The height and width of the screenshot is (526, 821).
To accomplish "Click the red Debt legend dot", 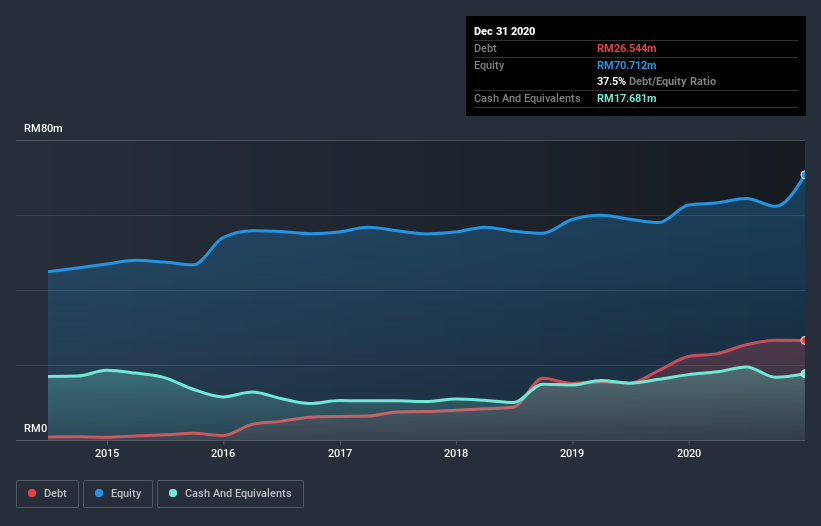I will pos(33,494).
